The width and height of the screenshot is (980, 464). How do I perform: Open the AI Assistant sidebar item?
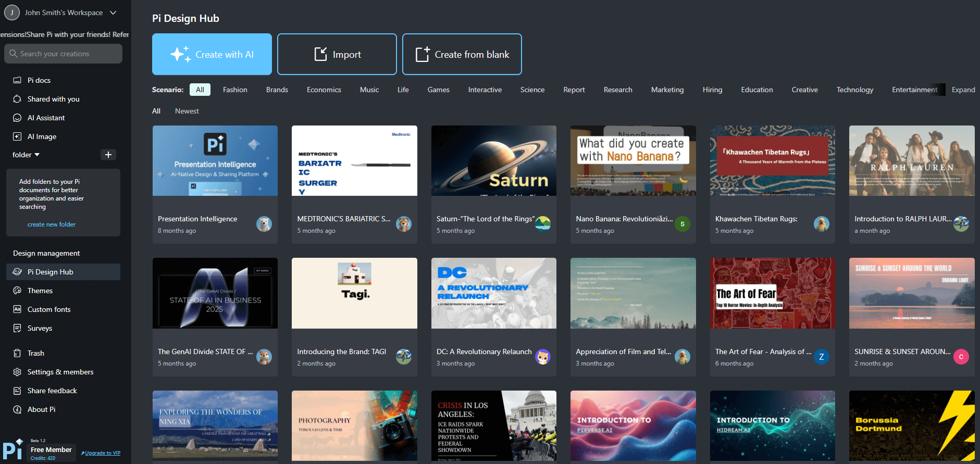coord(46,118)
